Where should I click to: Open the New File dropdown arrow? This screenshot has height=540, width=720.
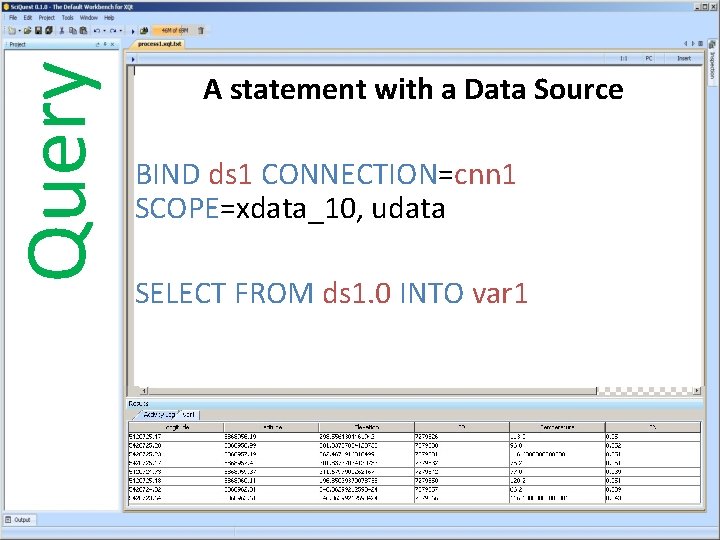19,31
